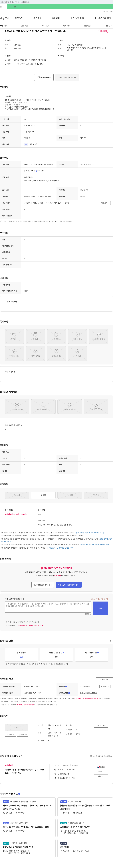Jump to the 기업정보 section tab
The width and height of the screenshot is (113, 868).
pyautogui.click(x=108, y=26)
